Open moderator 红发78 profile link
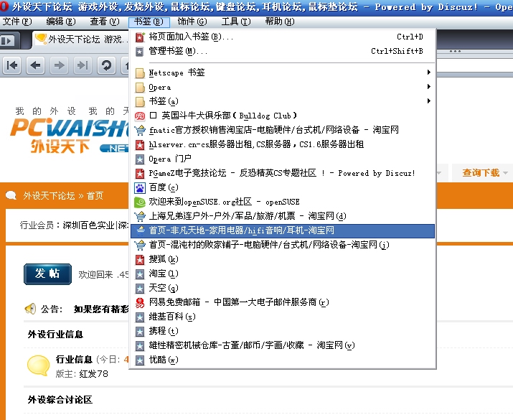The width and height of the screenshot is (513, 420). coord(93,374)
